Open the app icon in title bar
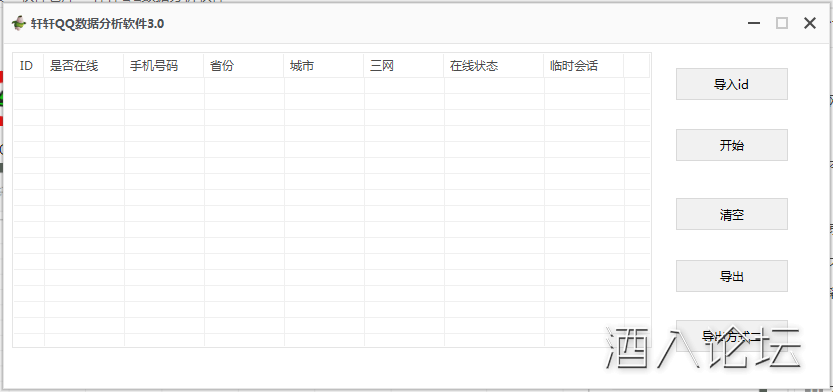The image size is (833, 392). [x=19, y=23]
